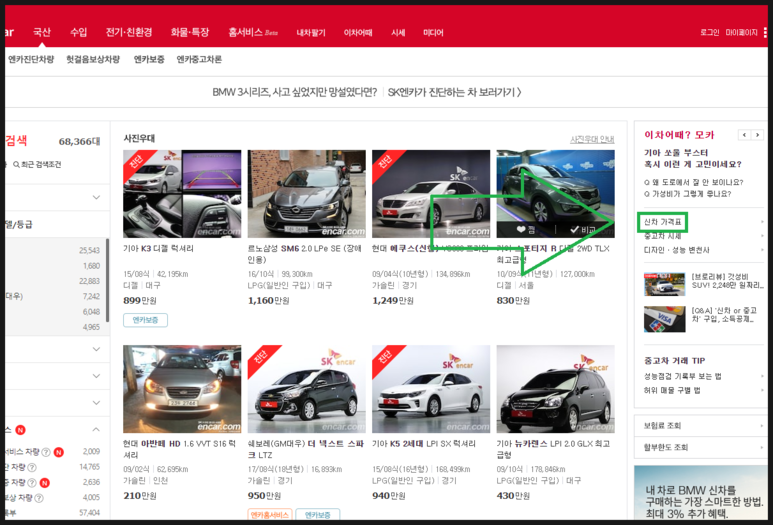
Task: Click 할부한도 조회 button
Action: 700,447
